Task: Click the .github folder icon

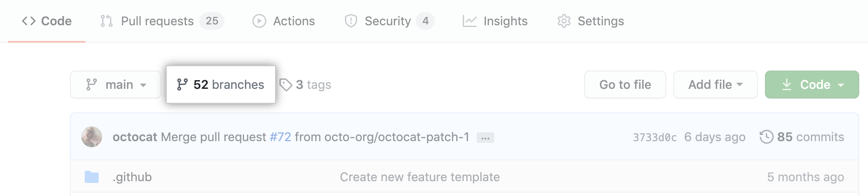Action: pyautogui.click(x=92, y=177)
